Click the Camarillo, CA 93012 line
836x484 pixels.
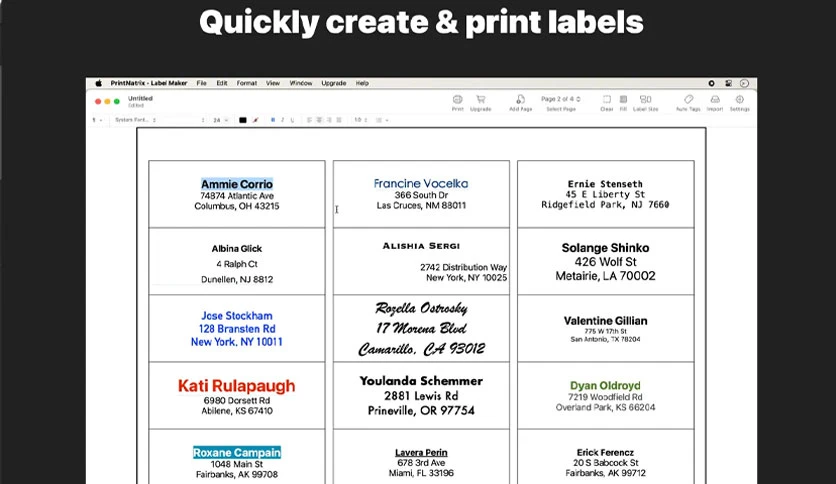[421, 349]
